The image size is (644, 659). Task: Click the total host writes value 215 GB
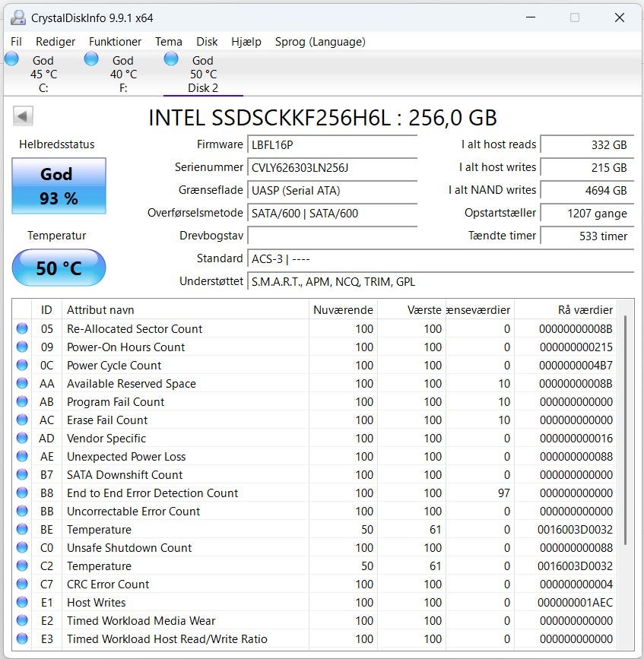tap(587, 167)
